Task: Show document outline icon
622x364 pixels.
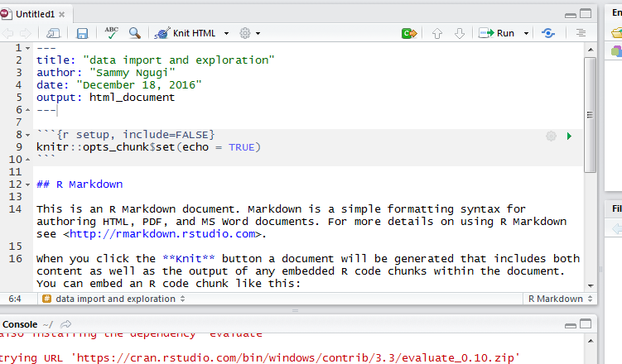Action: [581, 33]
